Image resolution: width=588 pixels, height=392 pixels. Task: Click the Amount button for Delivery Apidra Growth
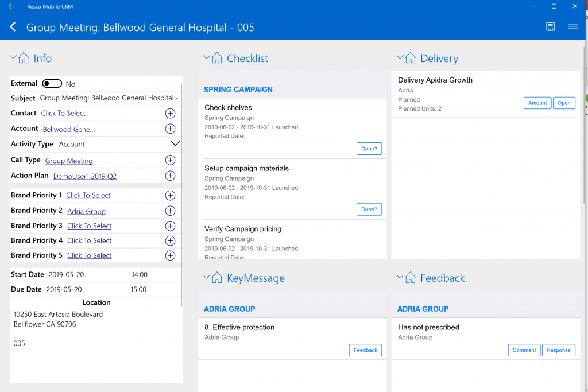click(x=537, y=103)
